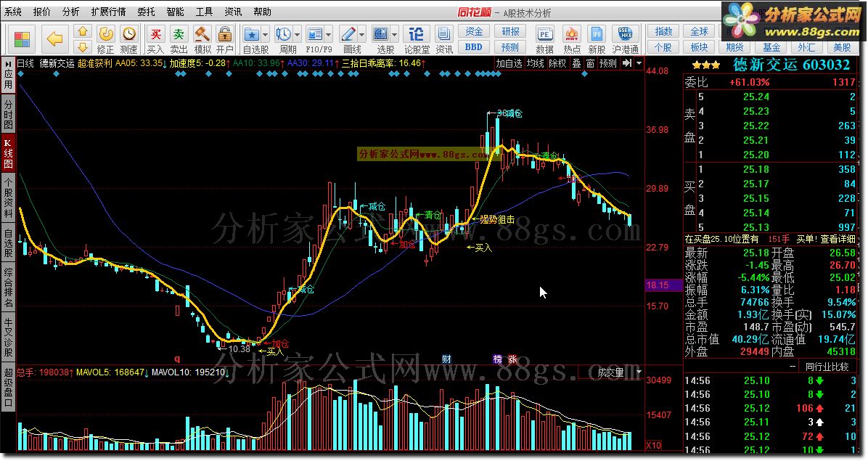Viewport: 868px width, 461px height.
Task: Toggle 均线 moving averages
Action: coord(536,63)
